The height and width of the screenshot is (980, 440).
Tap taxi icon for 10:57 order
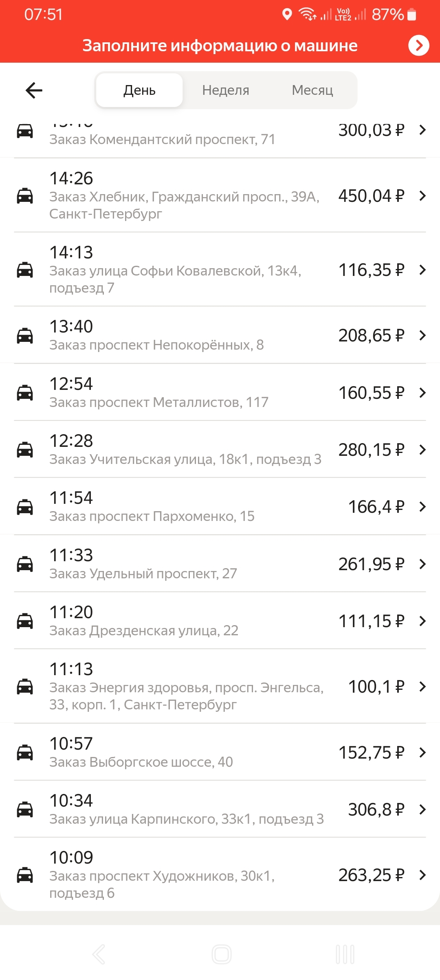coord(25,752)
